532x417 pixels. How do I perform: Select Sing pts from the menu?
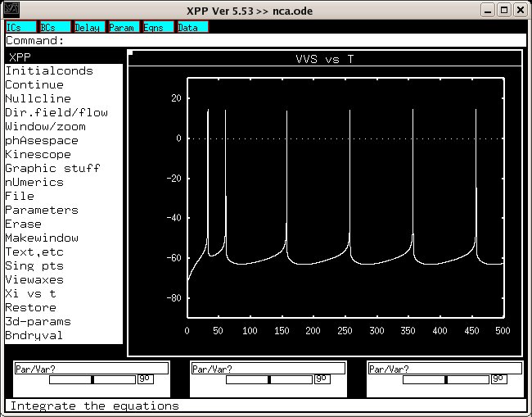pos(34,265)
